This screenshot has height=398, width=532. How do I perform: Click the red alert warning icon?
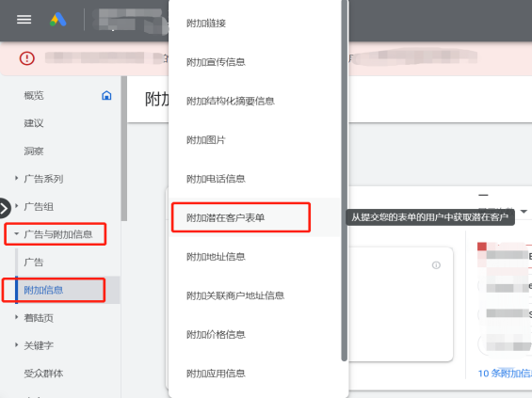click(26, 58)
